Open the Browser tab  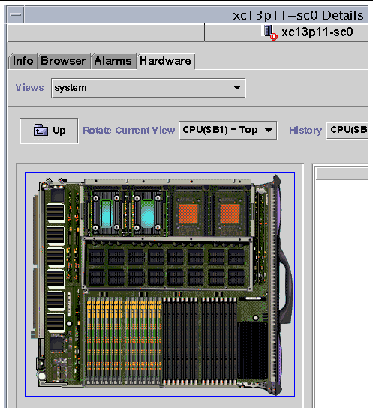[x=63, y=61]
